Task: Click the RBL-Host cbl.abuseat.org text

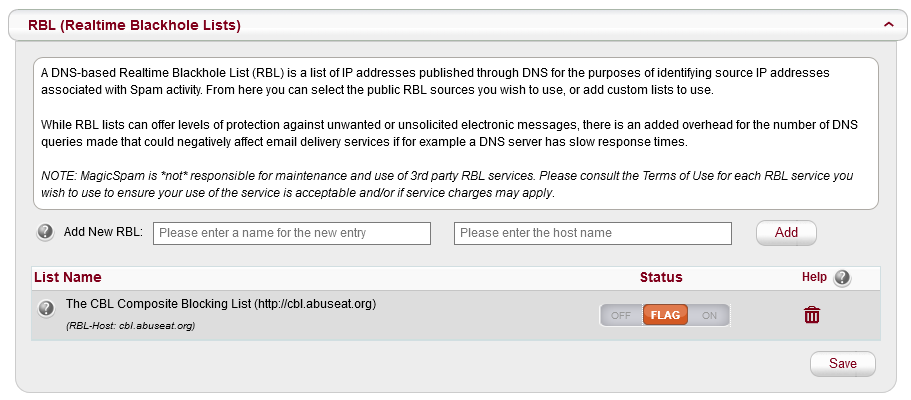Action: click(x=130, y=326)
